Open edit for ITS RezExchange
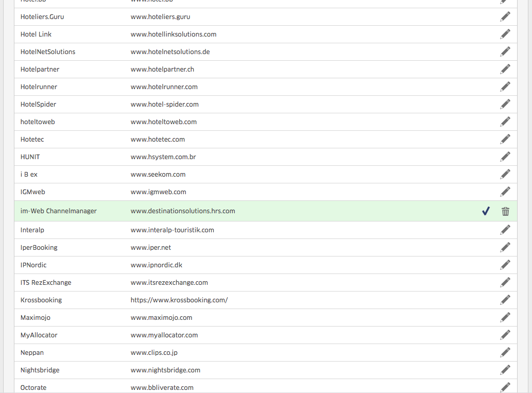Viewport: 532px width, 393px height. coord(505,282)
